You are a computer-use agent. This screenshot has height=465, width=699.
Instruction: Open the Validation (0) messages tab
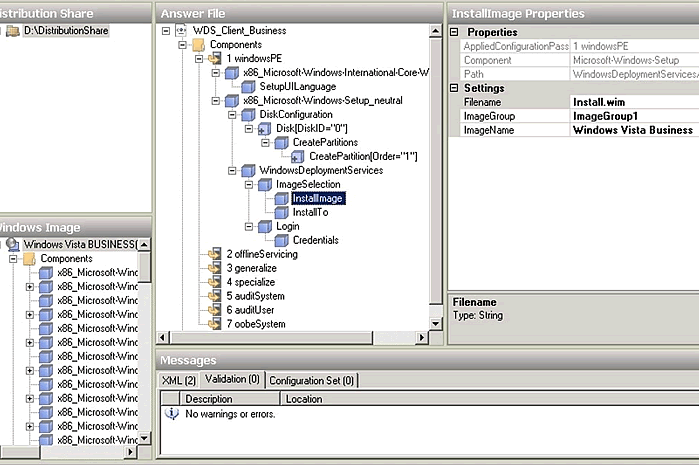click(232, 379)
